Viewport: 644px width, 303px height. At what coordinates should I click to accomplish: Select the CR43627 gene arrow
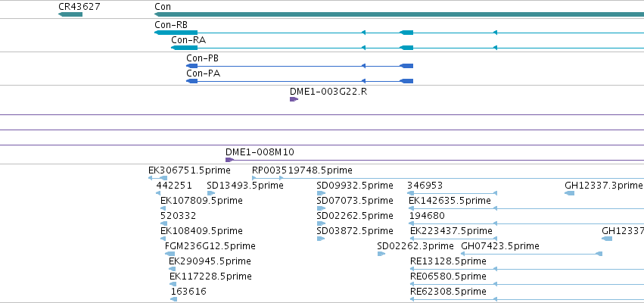point(70,14)
